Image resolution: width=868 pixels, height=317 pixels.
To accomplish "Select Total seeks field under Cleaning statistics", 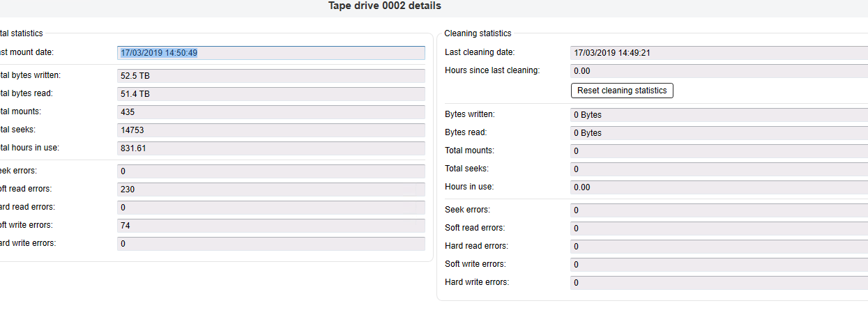I will [718, 169].
